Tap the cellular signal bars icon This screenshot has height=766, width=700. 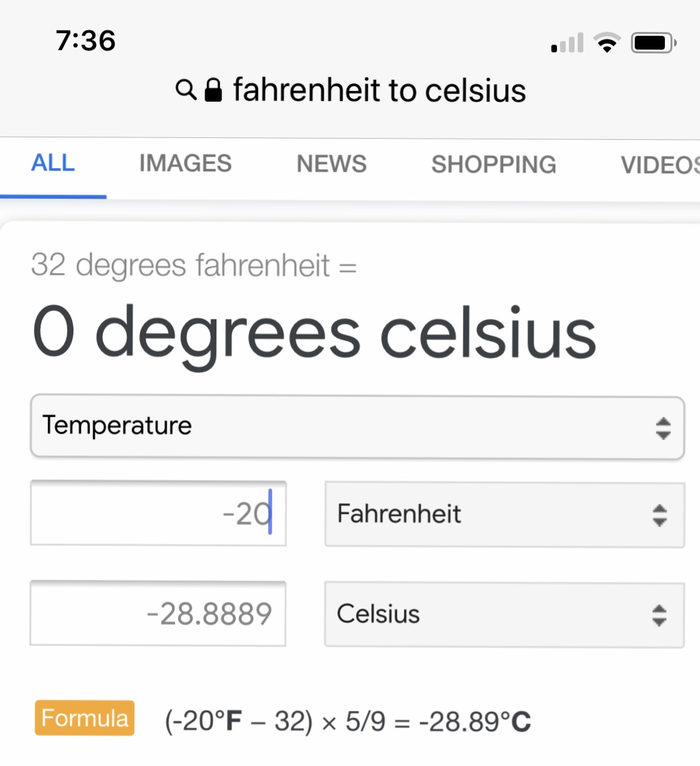coord(567,43)
